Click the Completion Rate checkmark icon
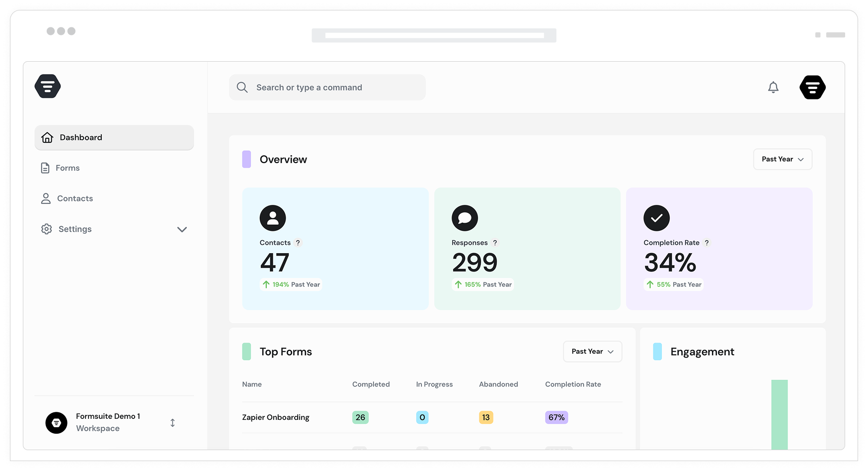This screenshot has width=868, height=471. point(656,218)
